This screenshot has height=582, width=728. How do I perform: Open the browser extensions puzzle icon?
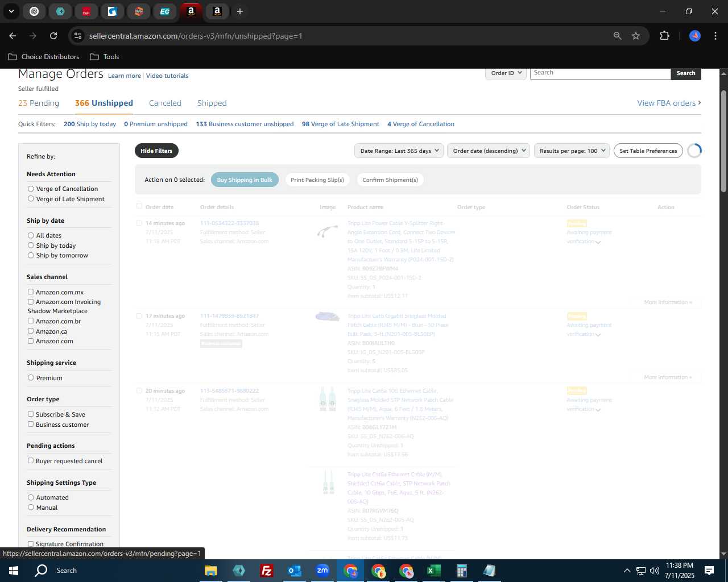[664, 36]
